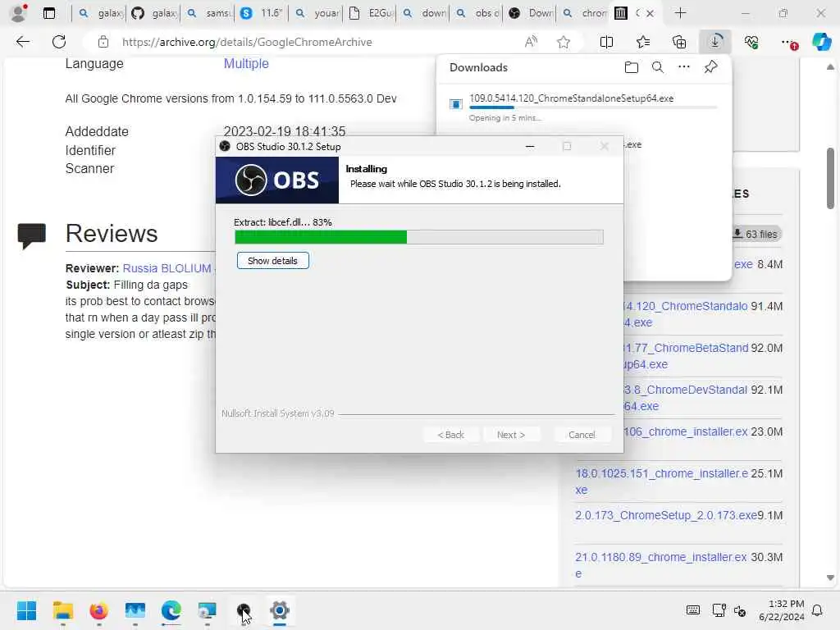Open touch keyboard tray icon
The height and width of the screenshot is (630, 840).
tap(692, 610)
